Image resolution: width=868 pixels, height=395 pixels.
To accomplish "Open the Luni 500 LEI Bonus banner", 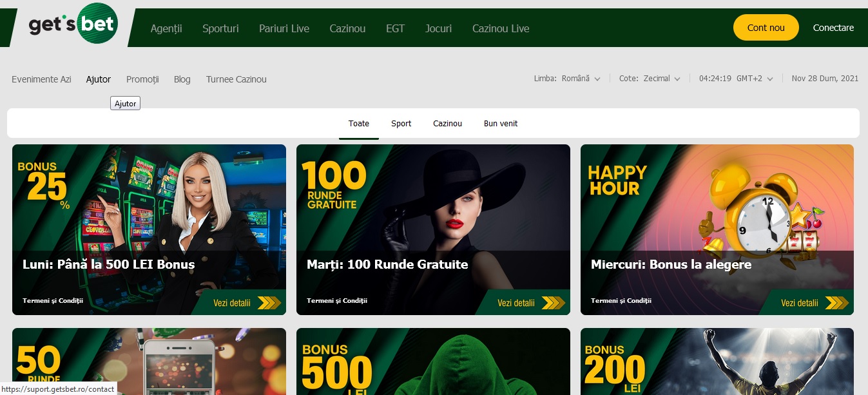I will [149, 229].
